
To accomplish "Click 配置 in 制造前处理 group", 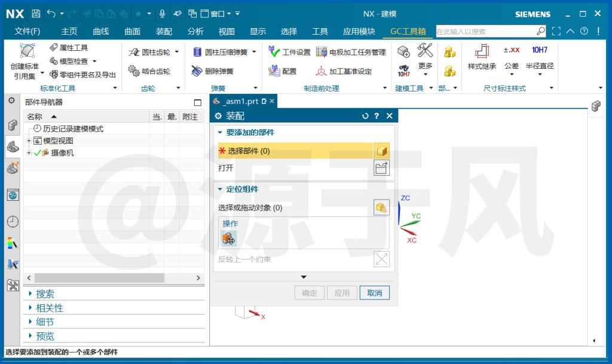I will tap(283, 71).
